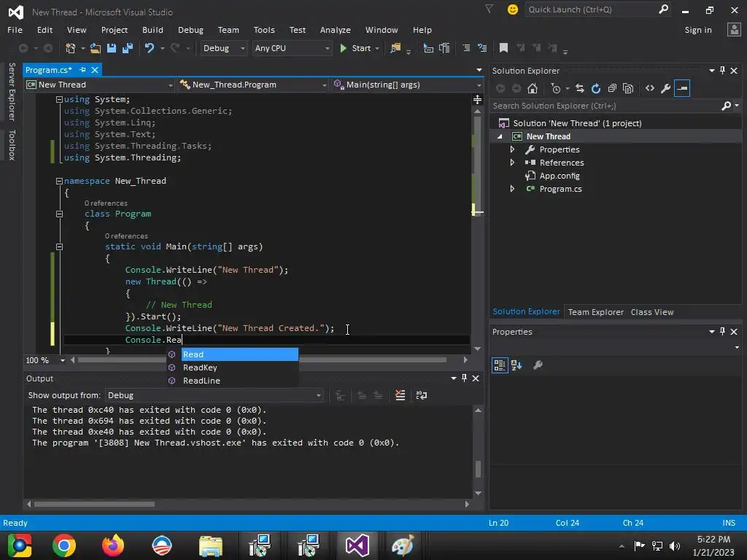This screenshot has width=747, height=560.
Task: Toggle pin on the Program.cs tab
Action: pos(82,70)
